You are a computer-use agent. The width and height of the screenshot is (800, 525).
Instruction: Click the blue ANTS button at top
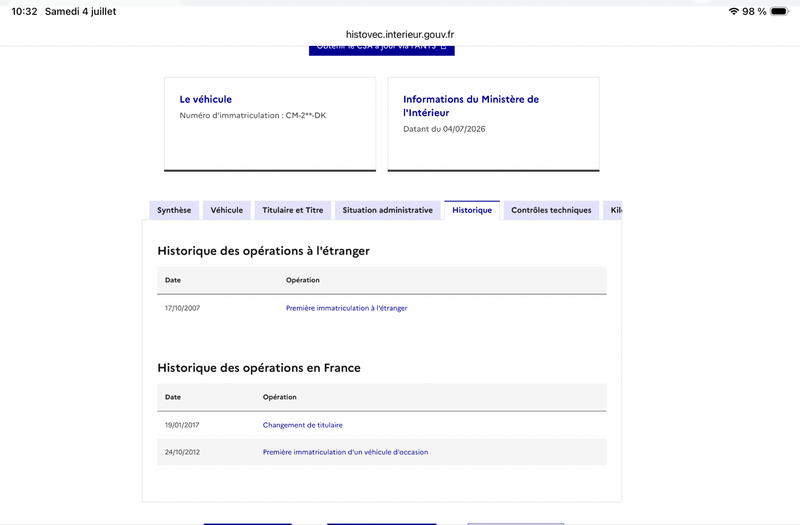pos(382,50)
